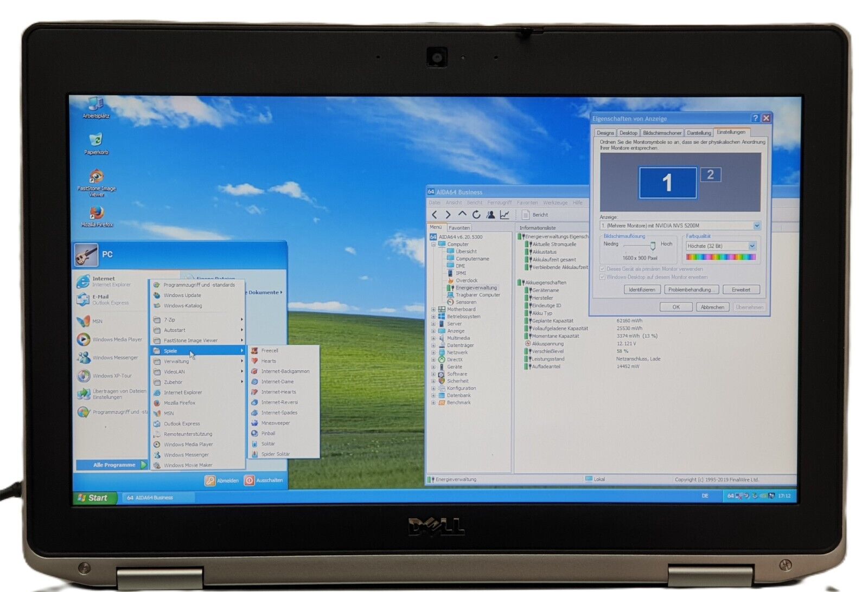Click Abbrechen in the Anzeige dialog
Screen dimensions: 868x592
[712, 307]
